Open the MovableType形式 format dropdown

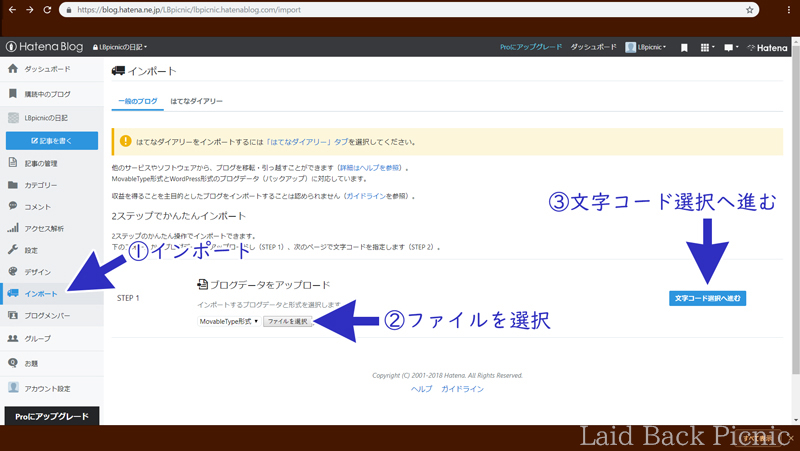tap(229, 321)
